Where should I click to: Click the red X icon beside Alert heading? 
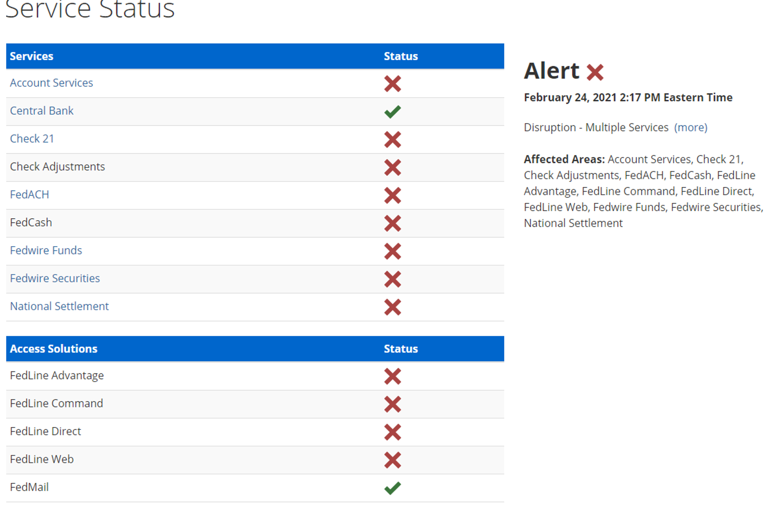point(595,73)
